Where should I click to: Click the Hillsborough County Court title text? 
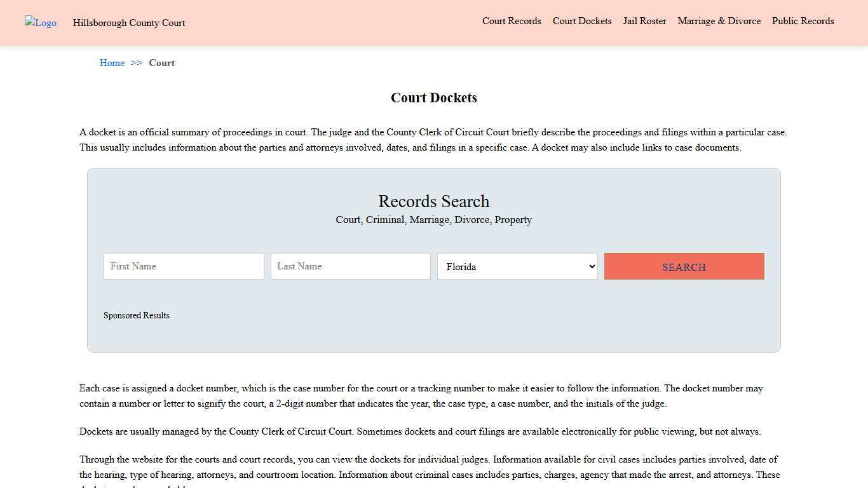click(128, 23)
